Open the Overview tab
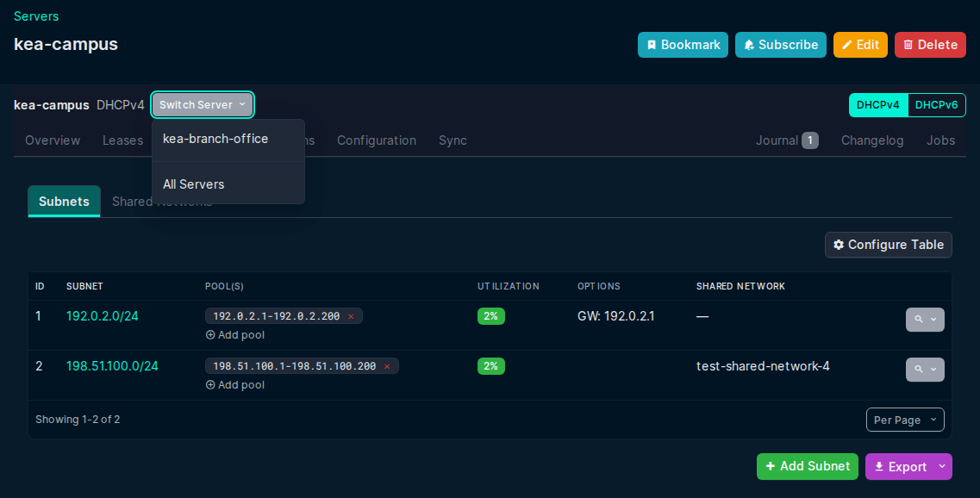The width and height of the screenshot is (980, 498). click(53, 140)
